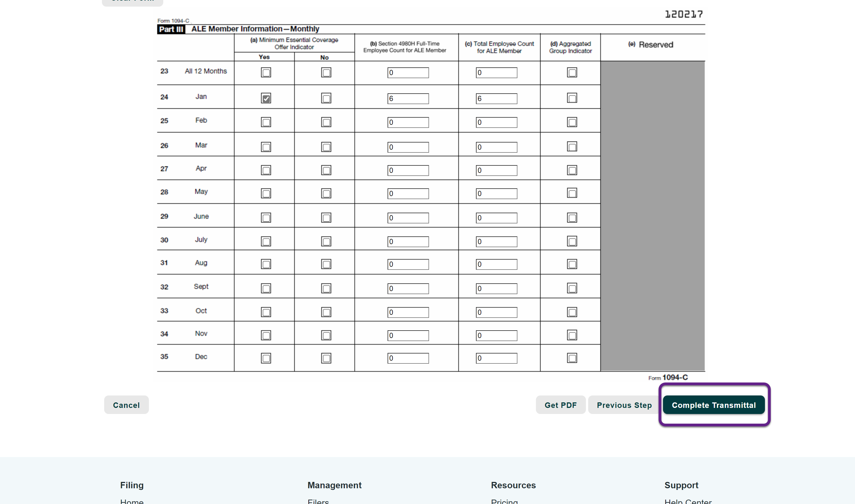Image resolution: width=855 pixels, height=504 pixels.
Task: Click Oct full-time employee count field
Action: pyautogui.click(x=408, y=312)
